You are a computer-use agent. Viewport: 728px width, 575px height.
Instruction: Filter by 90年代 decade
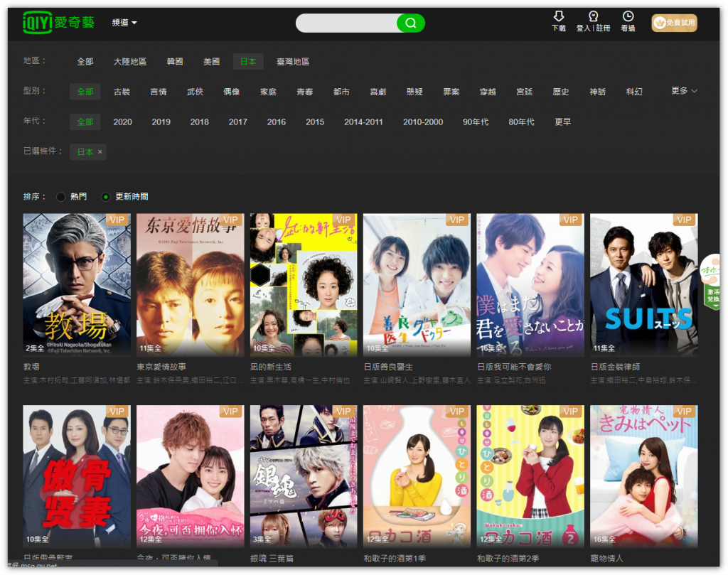[x=476, y=122]
